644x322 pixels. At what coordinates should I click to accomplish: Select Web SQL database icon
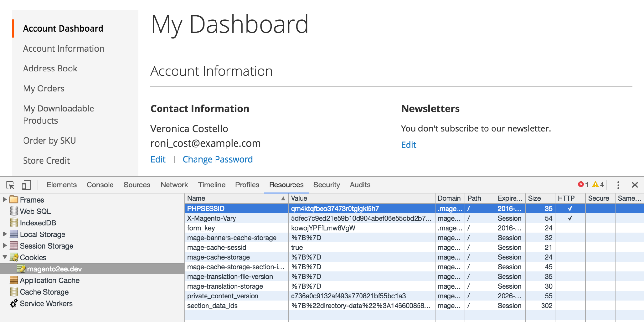[x=14, y=211]
